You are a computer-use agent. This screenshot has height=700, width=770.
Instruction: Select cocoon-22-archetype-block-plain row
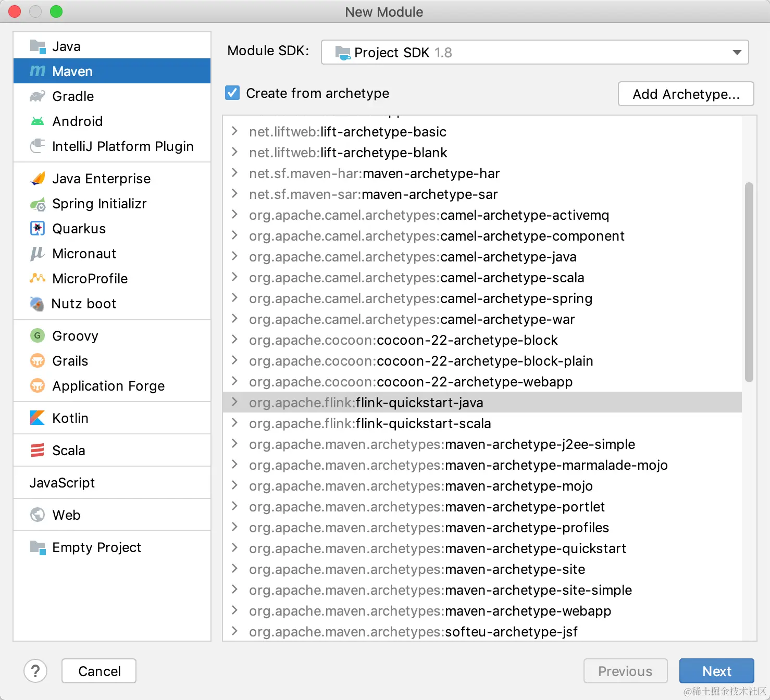482,361
